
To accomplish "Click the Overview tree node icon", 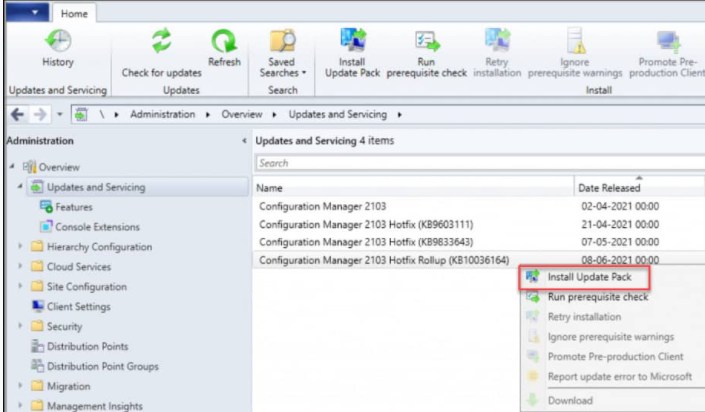I will [x=29, y=167].
